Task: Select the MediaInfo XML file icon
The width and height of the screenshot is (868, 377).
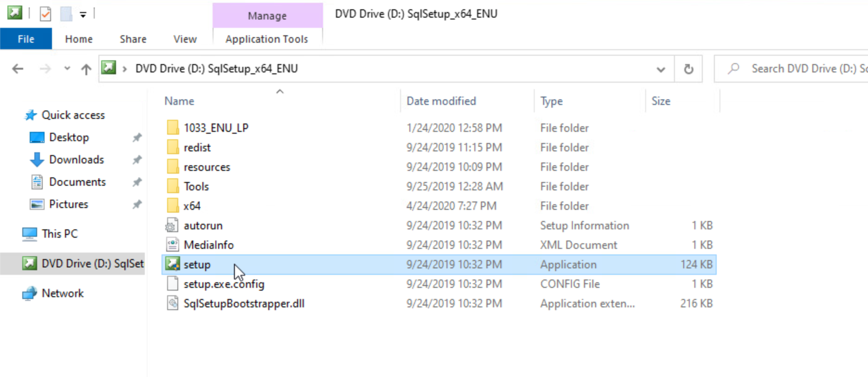Action: coord(172,245)
